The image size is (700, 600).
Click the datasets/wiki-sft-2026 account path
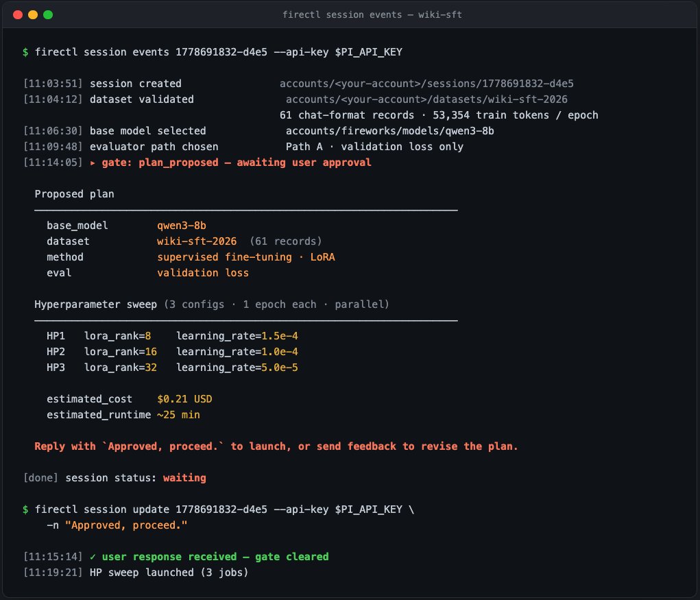point(426,99)
